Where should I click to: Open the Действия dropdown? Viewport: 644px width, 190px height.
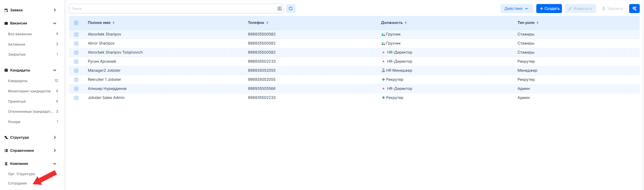pyautogui.click(x=516, y=9)
